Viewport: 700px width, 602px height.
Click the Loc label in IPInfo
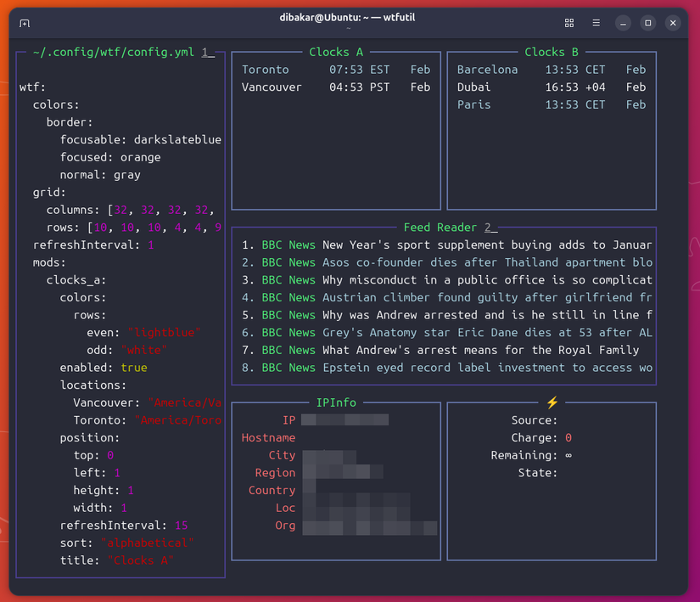pos(285,508)
